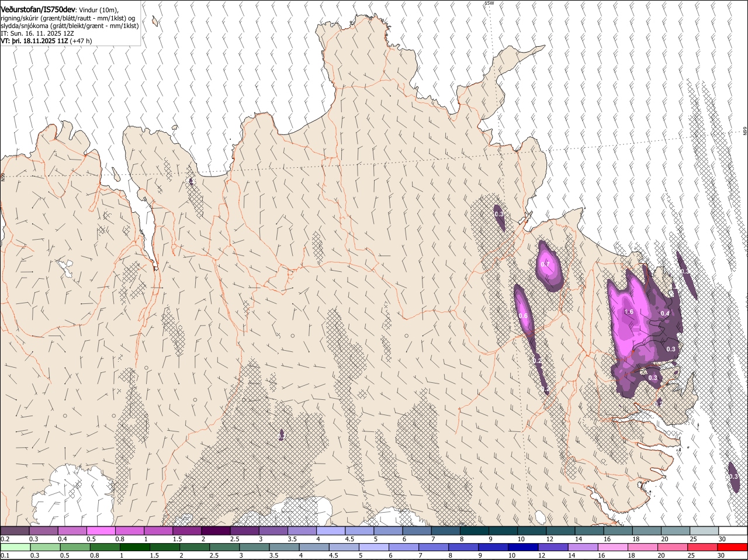The height and width of the screenshot is (560, 748).
Task: Click the '0.2' label of the snowfall scale
Action: coord(5,539)
